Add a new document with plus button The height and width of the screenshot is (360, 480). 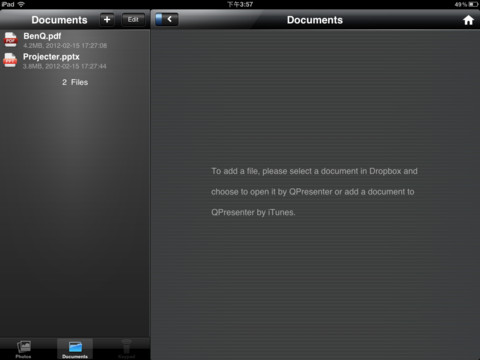tap(107, 20)
